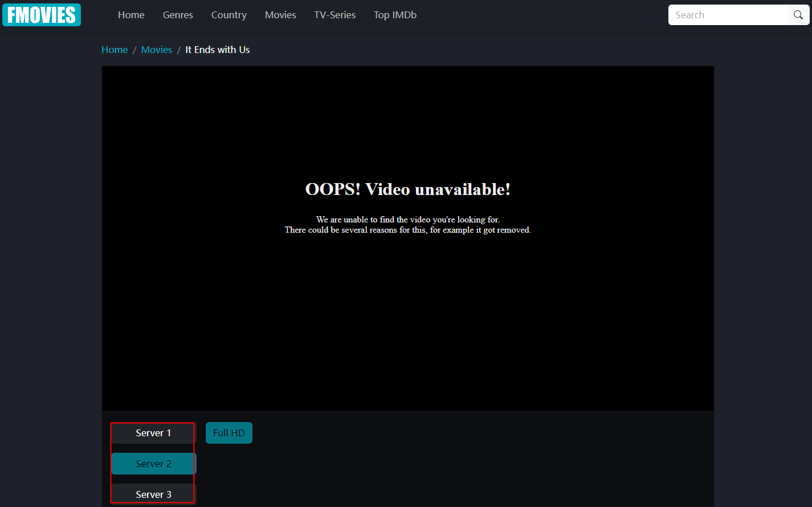812x507 pixels.
Task: Click the 'There could be several reasons' text
Action: tap(407, 230)
